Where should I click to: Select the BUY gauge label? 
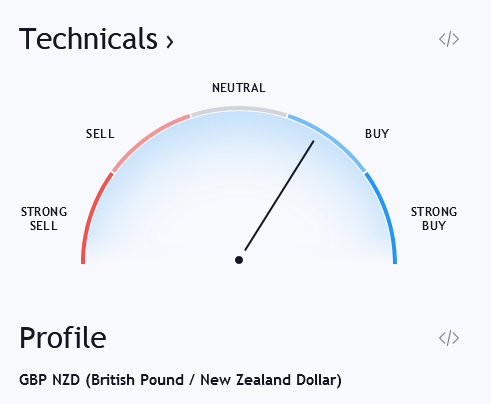click(x=377, y=134)
